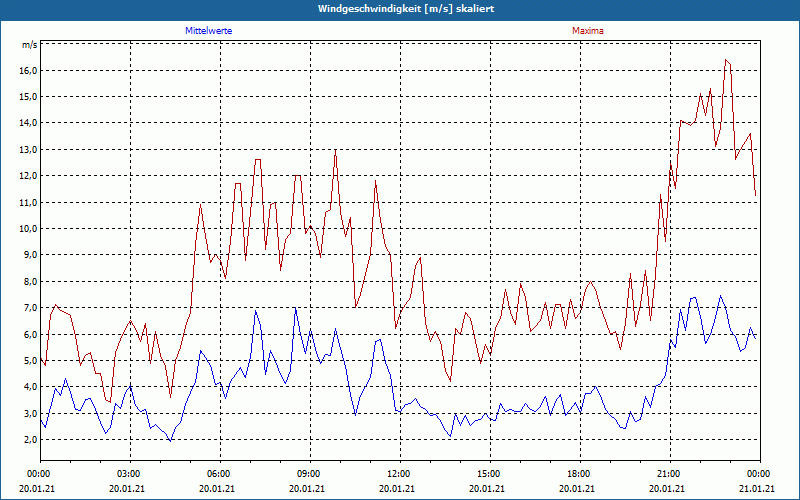The image size is (800, 500).
Task: Click the 03:00 time axis label
Action: click(131, 474)
